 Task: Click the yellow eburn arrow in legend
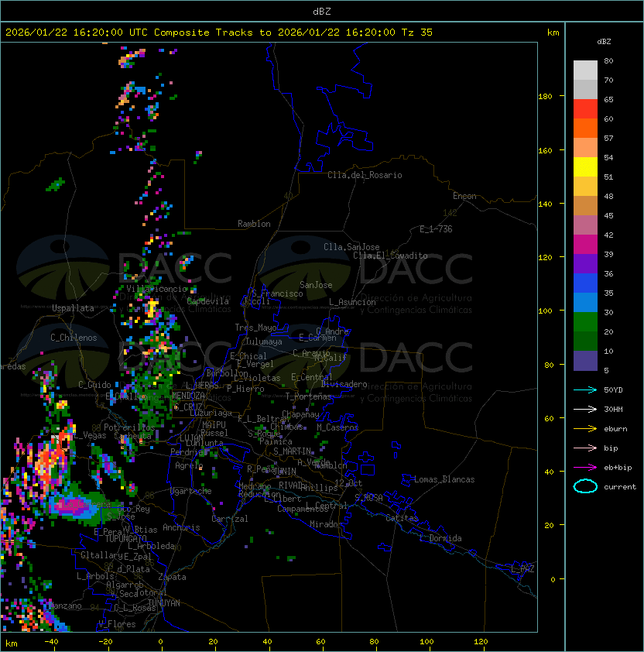pos(585,429)
